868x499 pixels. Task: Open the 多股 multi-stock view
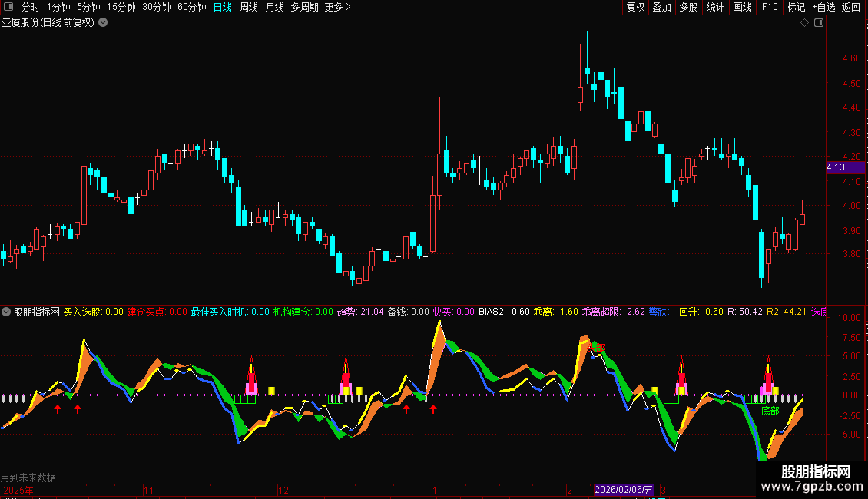coord(688,7)
